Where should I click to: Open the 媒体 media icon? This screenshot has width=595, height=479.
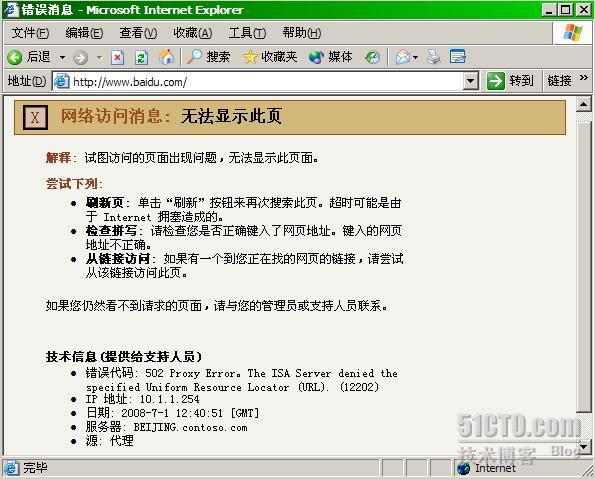[x=316, y=57]
